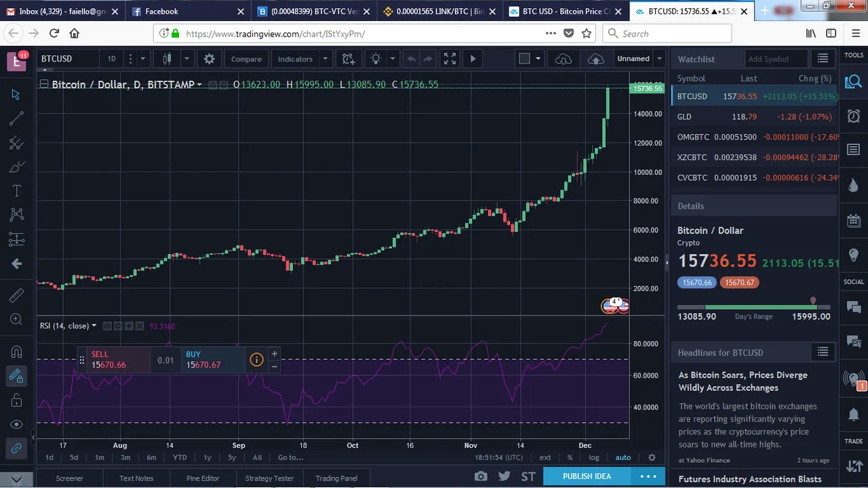The image size is (868, 488).
Task: Open the Screener tab
Action: (x=69, y=479)
